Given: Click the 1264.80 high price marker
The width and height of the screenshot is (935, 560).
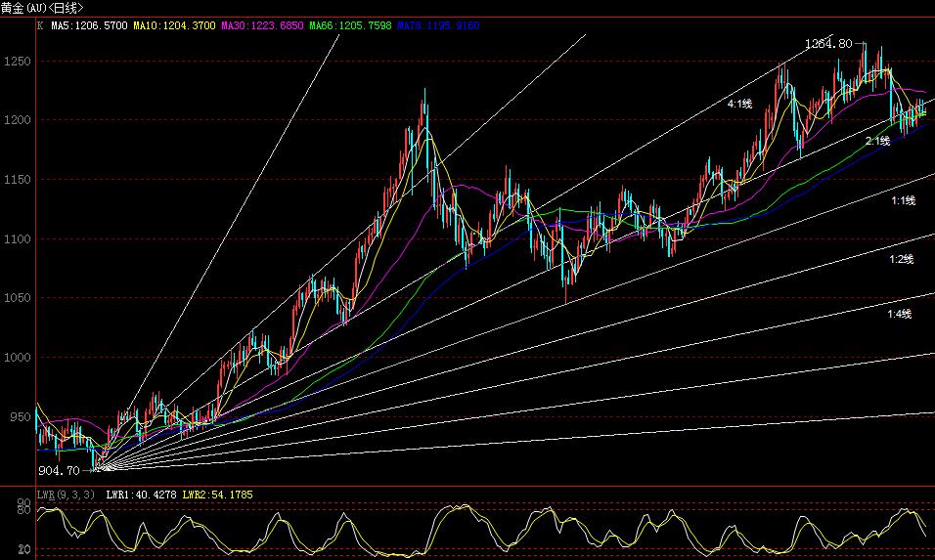Looking at the screenshot, I should coord(828,44).
